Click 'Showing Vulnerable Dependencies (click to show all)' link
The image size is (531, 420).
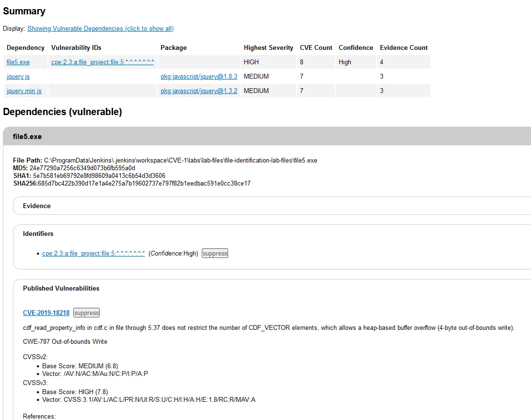click(100, 28)
